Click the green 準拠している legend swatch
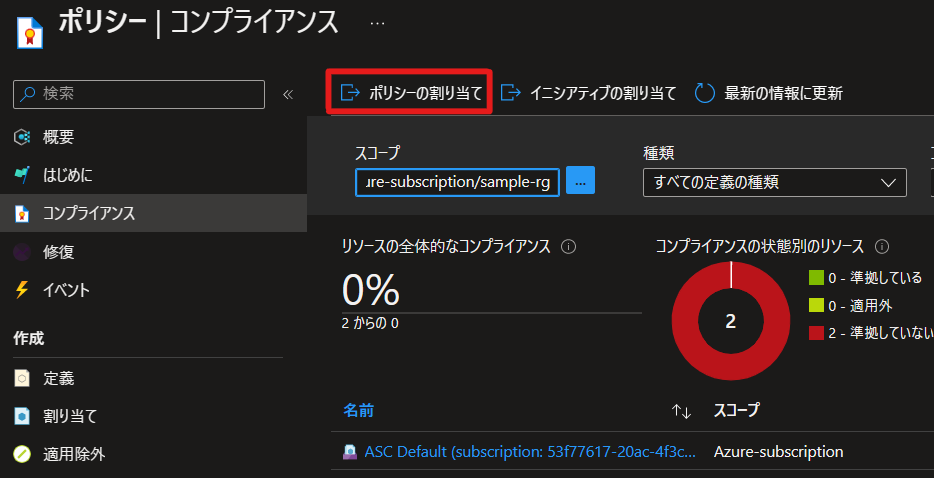The width and height of the screenshot is (934, 478). click(x=816, y=278)
